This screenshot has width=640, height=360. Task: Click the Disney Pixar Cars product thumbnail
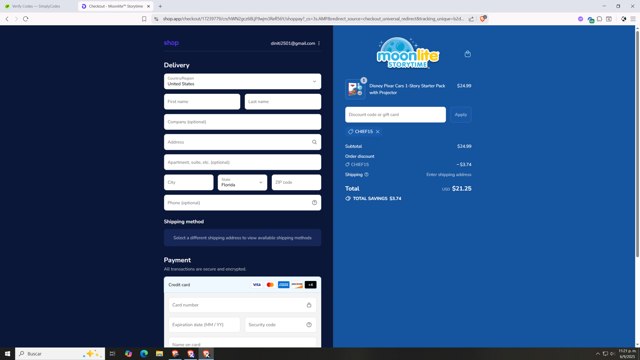[355, 89]
